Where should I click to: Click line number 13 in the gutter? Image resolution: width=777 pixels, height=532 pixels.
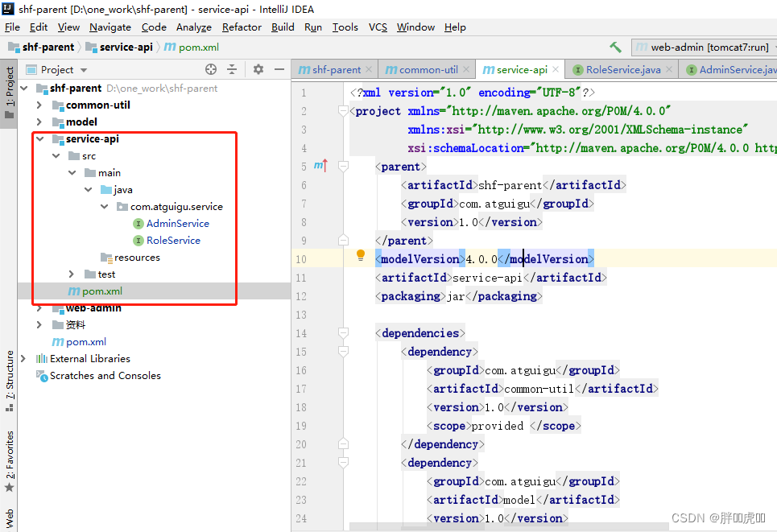(x=301, y=315)
